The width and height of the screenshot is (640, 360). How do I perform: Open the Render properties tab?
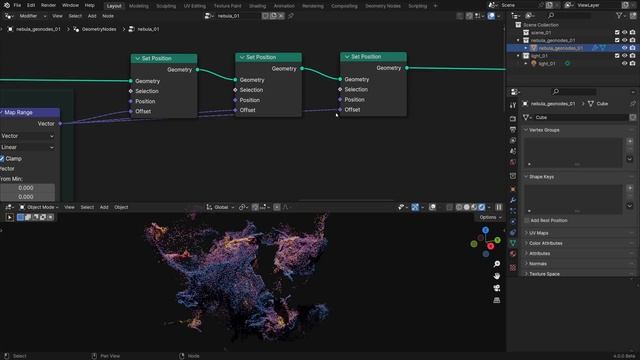tap(513, 119)
